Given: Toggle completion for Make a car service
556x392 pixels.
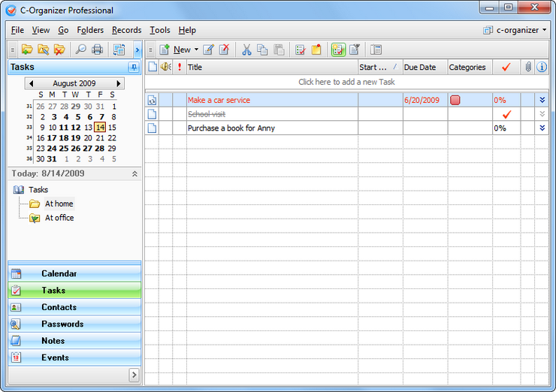Looking at the screenshot, I should coord(506,100).
